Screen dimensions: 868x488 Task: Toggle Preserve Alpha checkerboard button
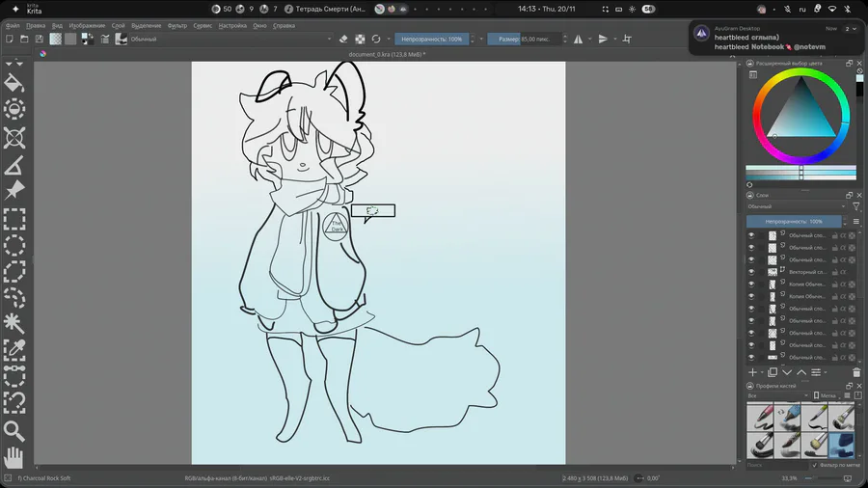pos(360,39)
